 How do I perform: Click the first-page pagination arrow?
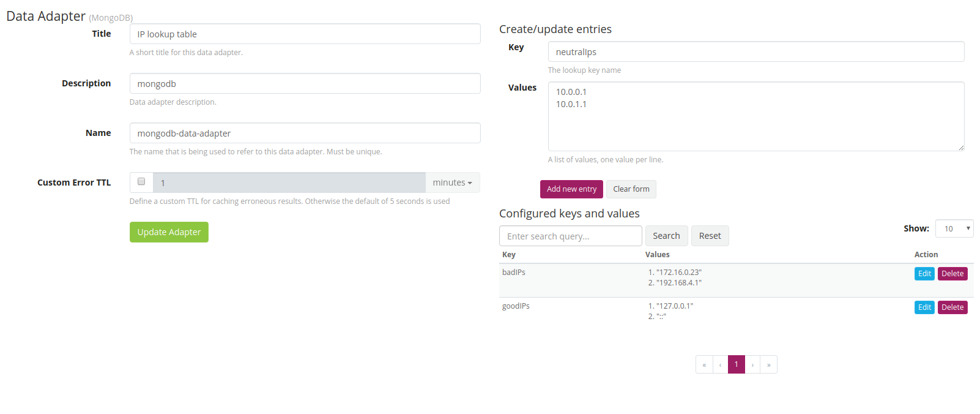(x=703, y=364)
